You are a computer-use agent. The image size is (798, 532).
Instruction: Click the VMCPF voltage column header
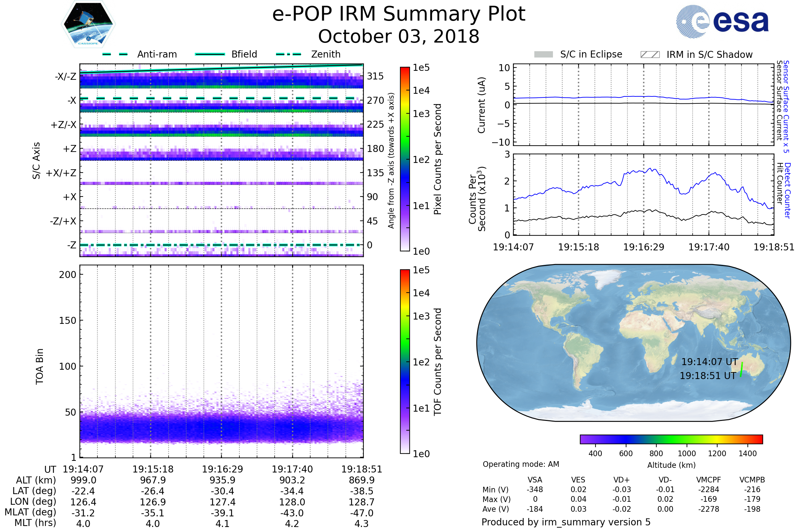709,480
